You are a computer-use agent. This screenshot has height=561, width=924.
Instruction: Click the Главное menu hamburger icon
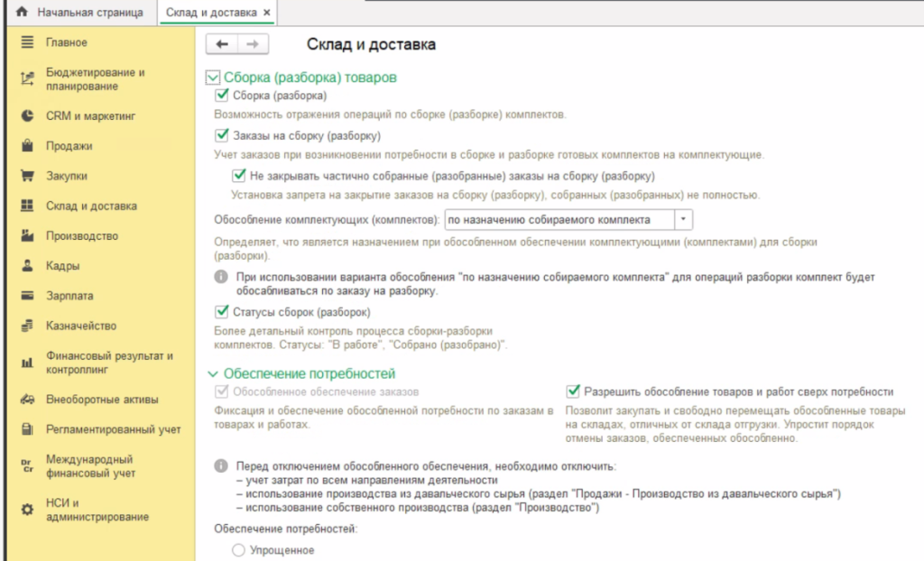(x=27, y=42)
